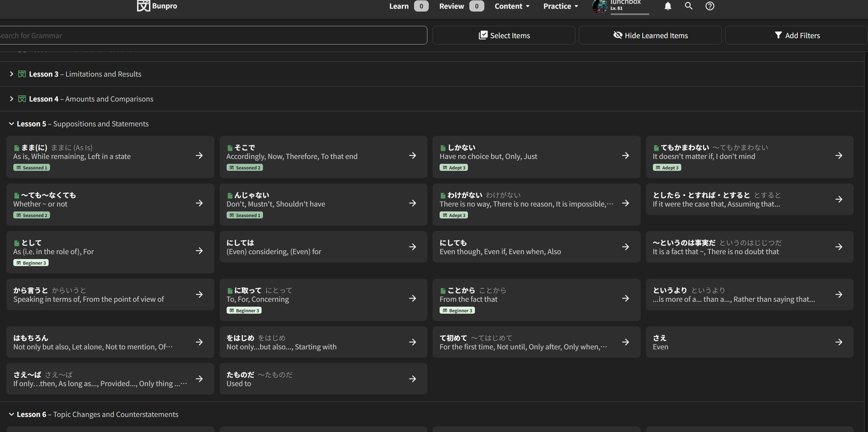Screen dimensions: 868x432
Task: Click the Seasoned 1 badge under まま(に)
Action: coord(31,168)
